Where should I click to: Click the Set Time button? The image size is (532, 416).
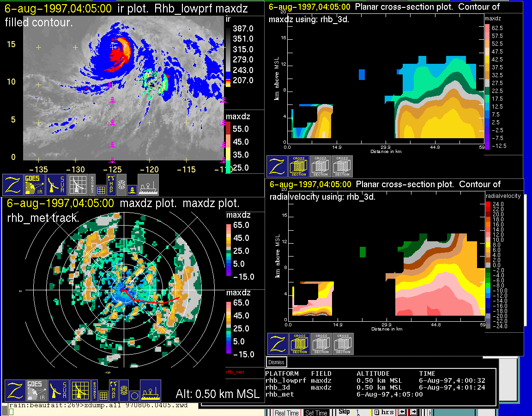click(316, 413)
